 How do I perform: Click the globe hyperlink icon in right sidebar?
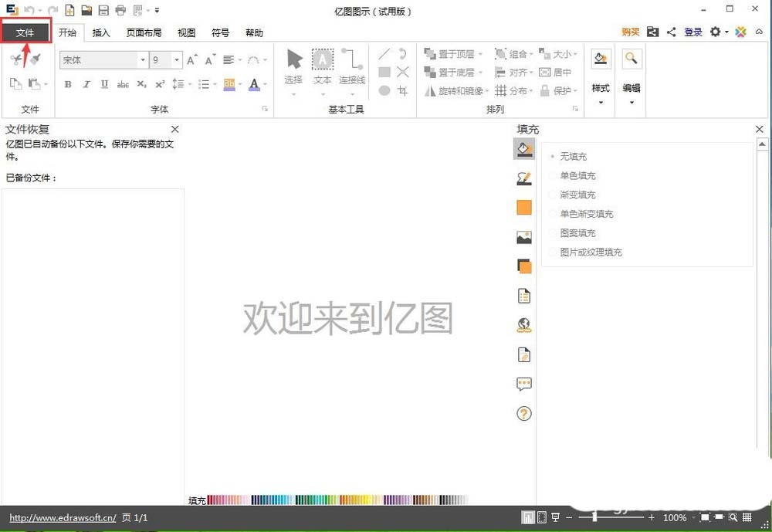click(524, 325)
